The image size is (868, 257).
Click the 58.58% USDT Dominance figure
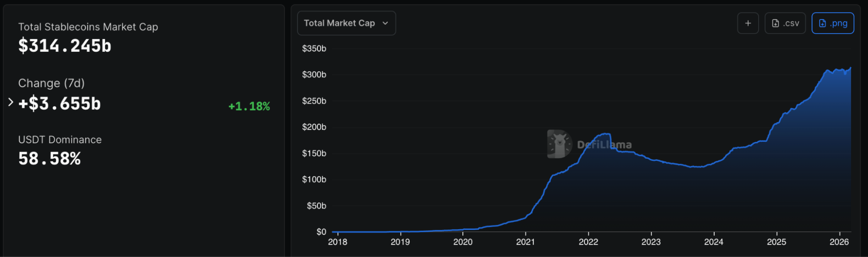[x=50, y=159]
